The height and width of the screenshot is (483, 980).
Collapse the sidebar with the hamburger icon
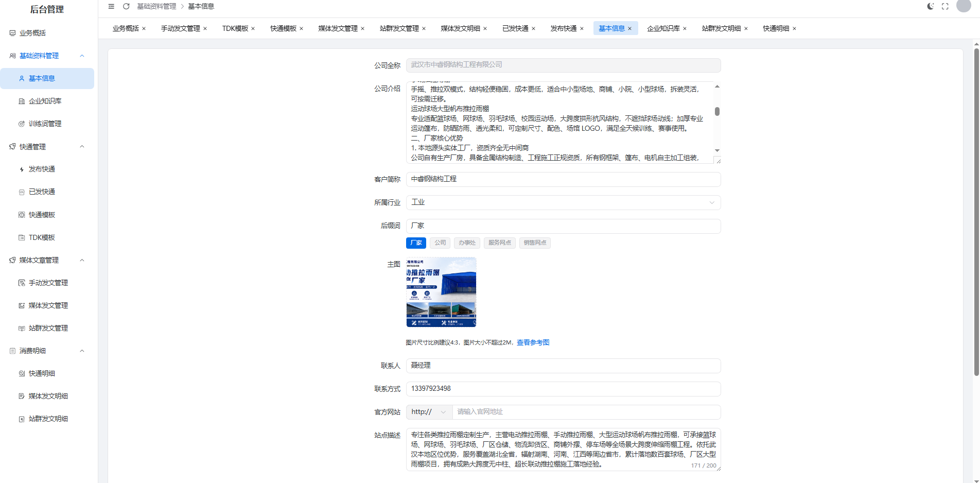click(x=111, y=6)
